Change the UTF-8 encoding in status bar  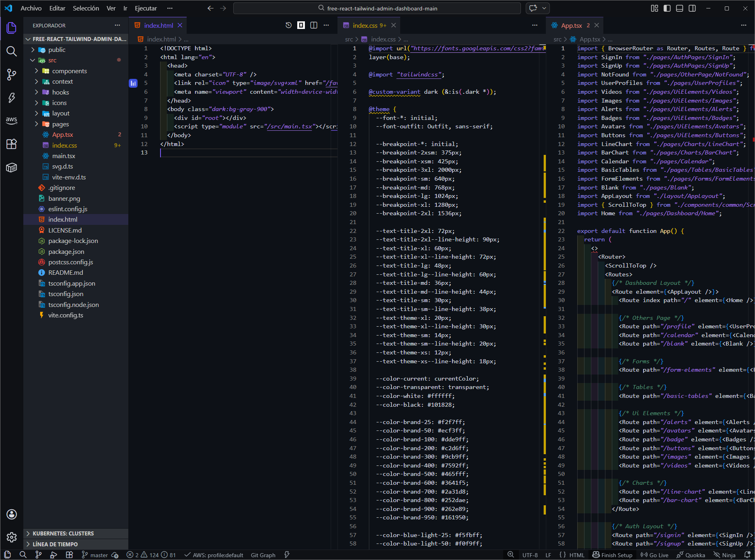(530, 555)
